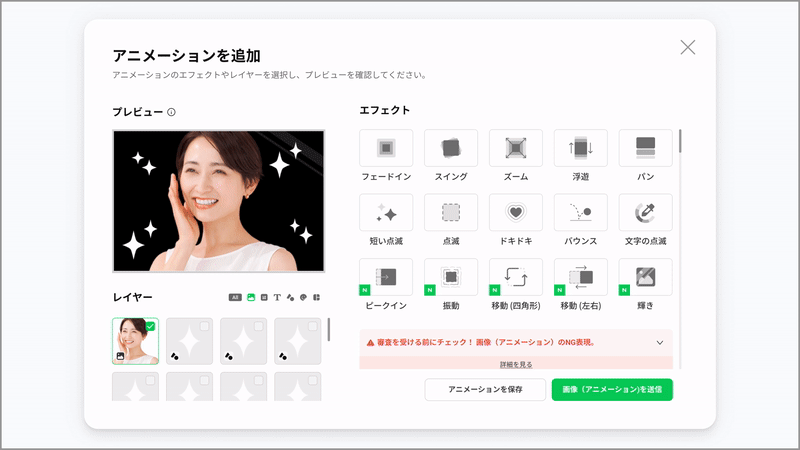Click the プレビュー section label

coord(138,112)
